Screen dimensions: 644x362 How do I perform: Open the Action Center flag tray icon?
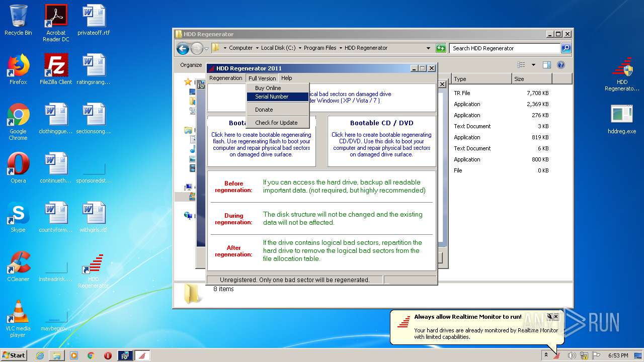click(596, 355)
